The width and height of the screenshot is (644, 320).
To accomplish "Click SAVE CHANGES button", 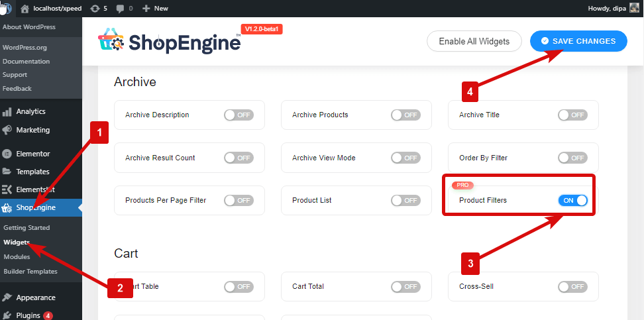I will (x=578, y=41).
